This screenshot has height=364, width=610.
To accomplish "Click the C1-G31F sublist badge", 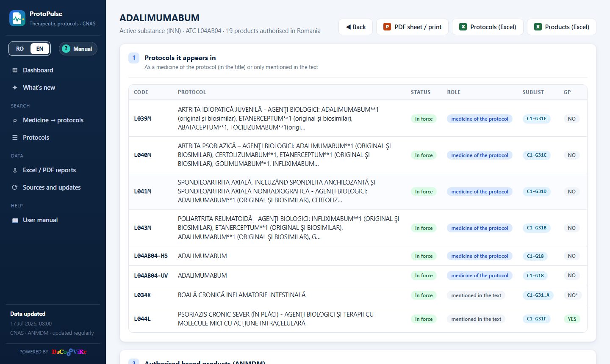I will tap(536, 319).
